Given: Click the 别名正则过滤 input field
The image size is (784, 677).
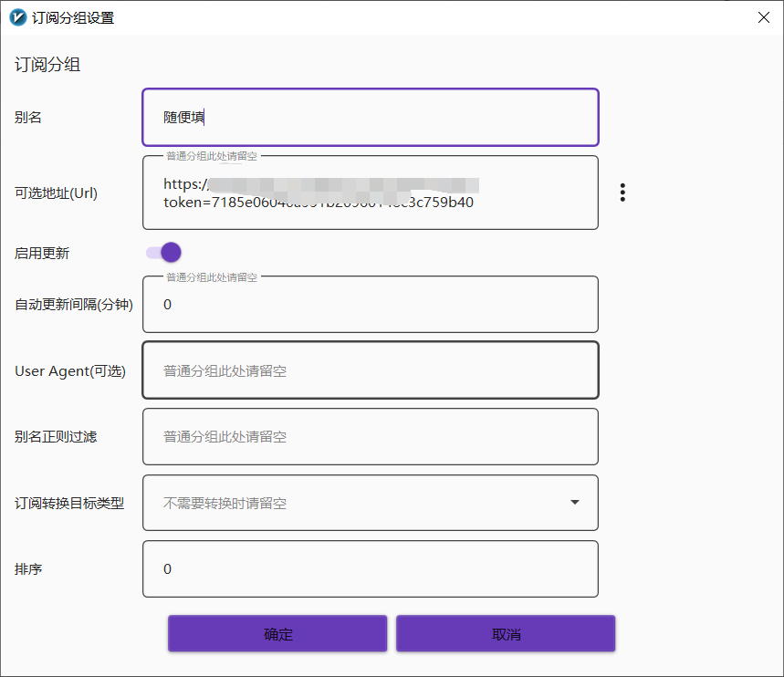Looking at the screenshot, I should (370, 436).
